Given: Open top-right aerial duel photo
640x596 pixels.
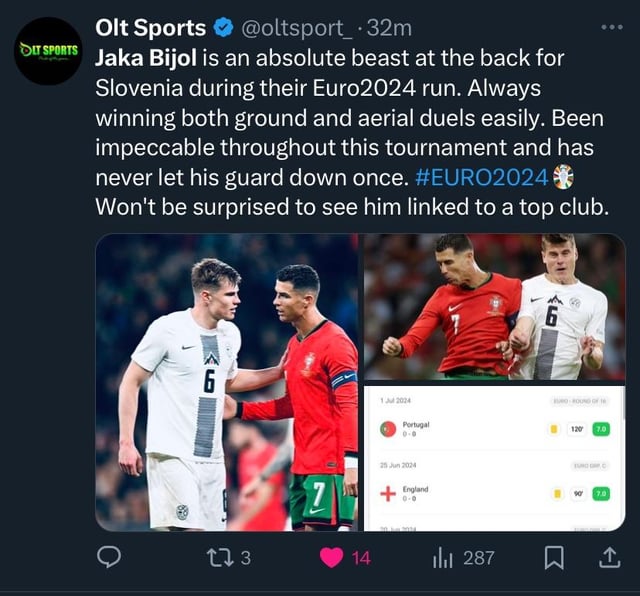Looking at the screenshot, I should click(494, 307).
